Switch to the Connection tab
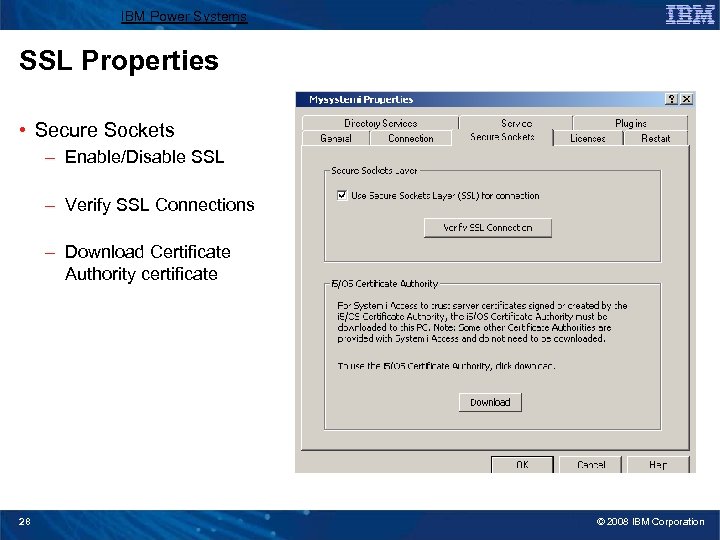Viewport: 720px width, 540px height. (x=411, y=138)
